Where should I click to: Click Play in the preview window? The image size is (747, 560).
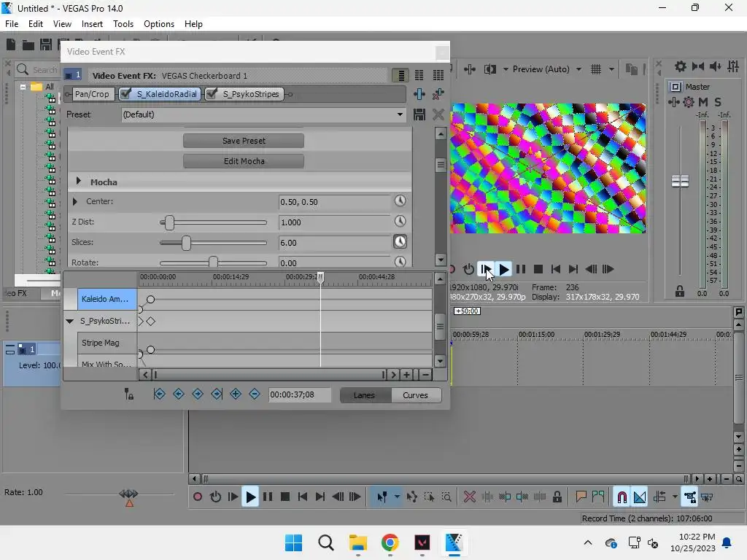[503, 270]
